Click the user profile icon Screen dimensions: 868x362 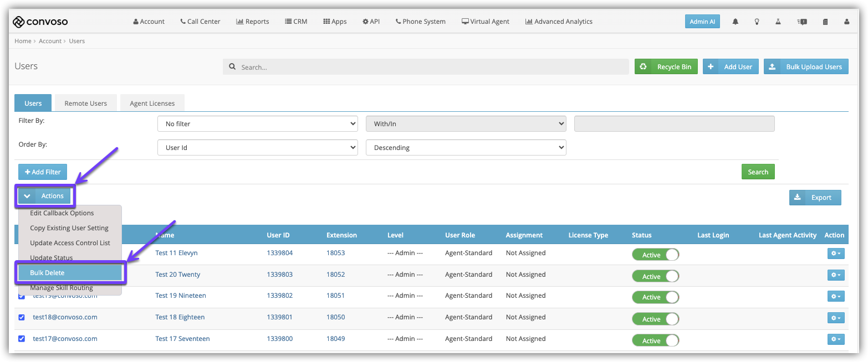(x=846, y=22)
